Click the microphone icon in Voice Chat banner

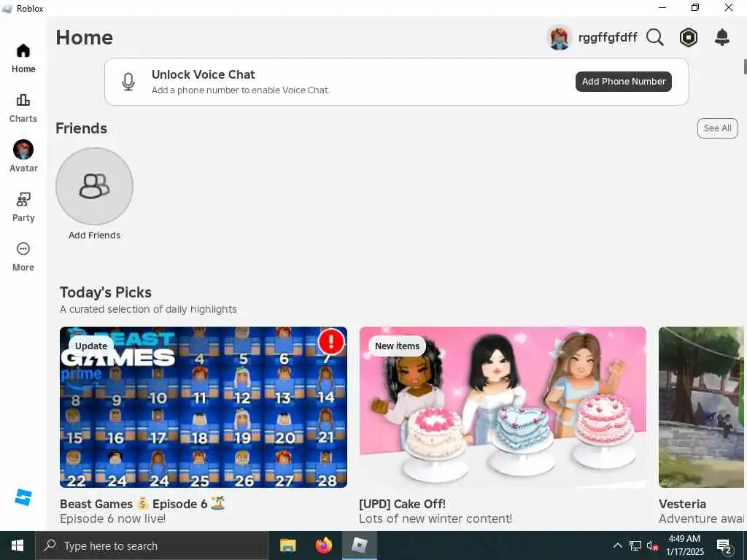[128, 82]
